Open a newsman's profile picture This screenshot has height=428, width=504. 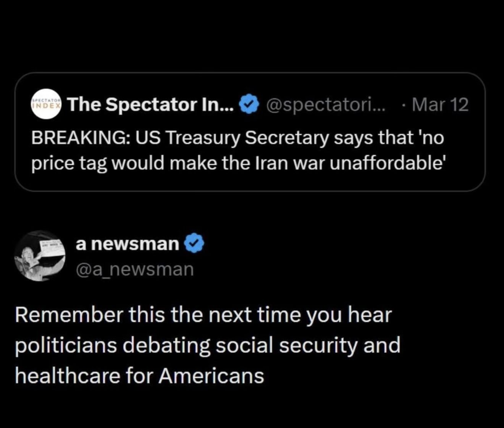40,256
